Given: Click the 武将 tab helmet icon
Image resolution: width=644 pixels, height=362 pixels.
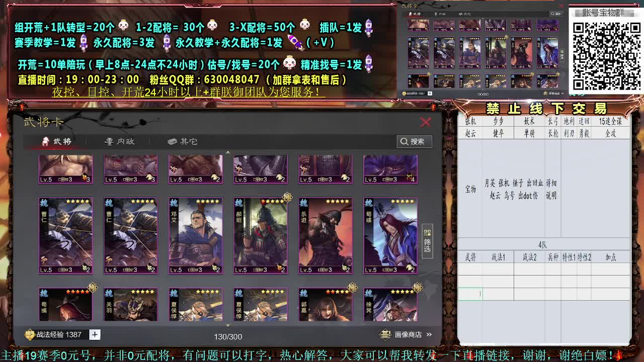Looking at the screenshot, I should click(46, 141).
